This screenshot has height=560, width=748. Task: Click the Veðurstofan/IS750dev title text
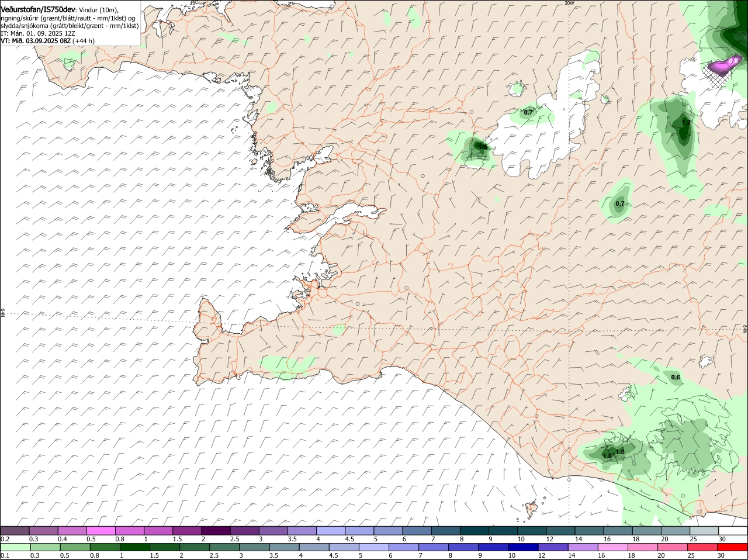38,10
